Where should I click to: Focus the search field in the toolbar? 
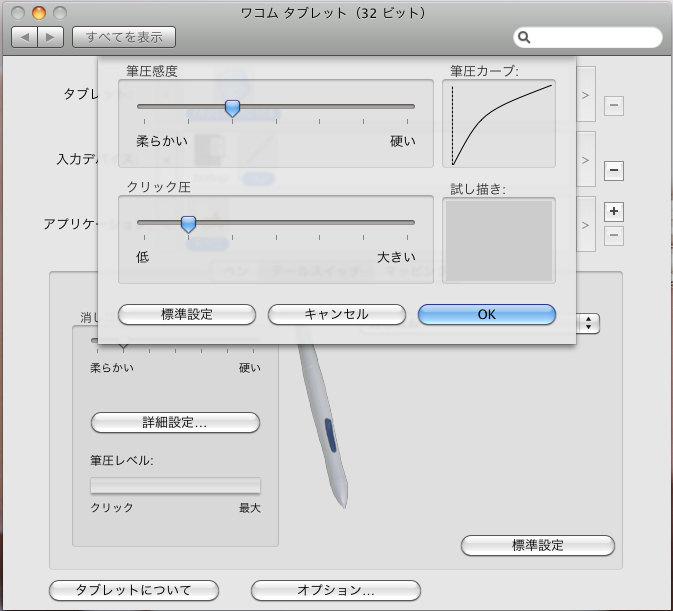tap(588, 37)
